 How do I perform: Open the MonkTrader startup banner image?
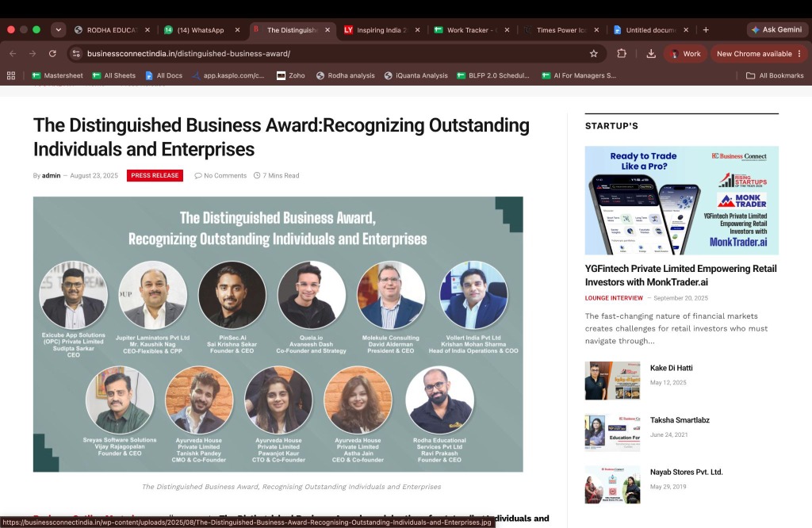pos(681,201)
